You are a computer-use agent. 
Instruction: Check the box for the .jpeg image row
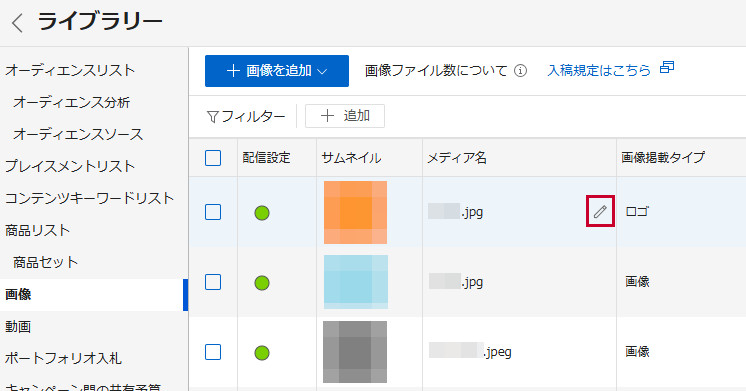[213, 352]
